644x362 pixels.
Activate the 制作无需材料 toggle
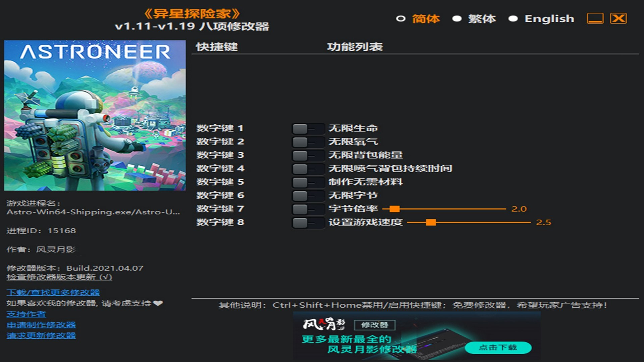tap(308, 182)
